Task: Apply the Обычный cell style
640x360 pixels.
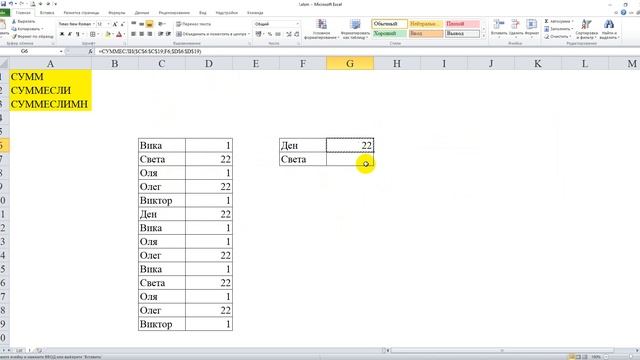Action: [x=389, y=24]
